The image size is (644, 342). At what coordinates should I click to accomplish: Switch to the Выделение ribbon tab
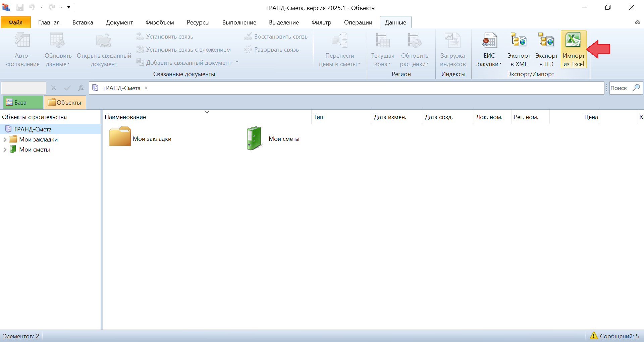pyautogui.click(x=284, y=22)
